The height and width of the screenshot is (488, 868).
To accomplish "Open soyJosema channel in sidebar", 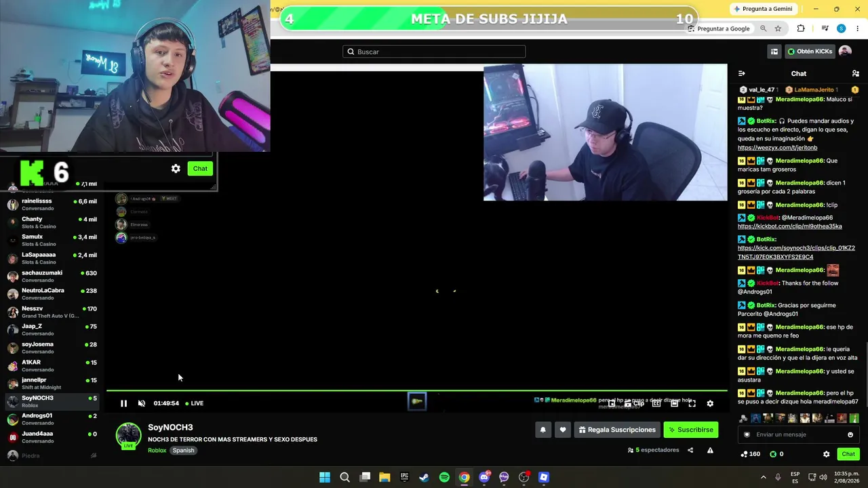I will 52,348.
